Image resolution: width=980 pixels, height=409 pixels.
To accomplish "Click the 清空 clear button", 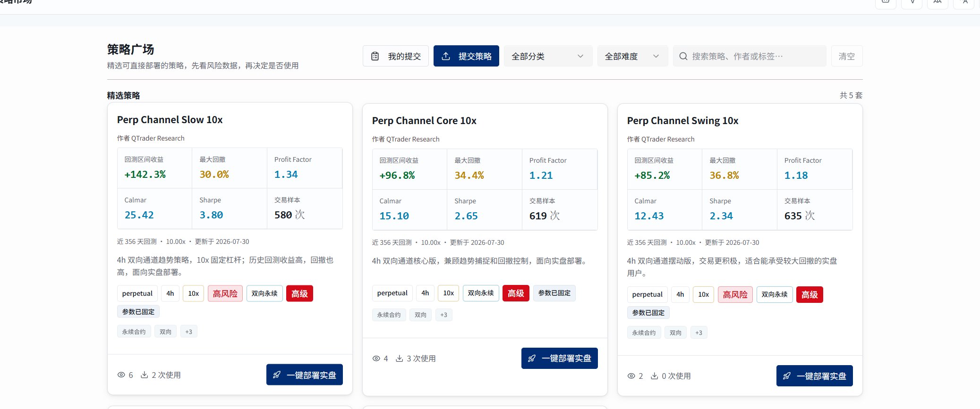I will (847, 56).
